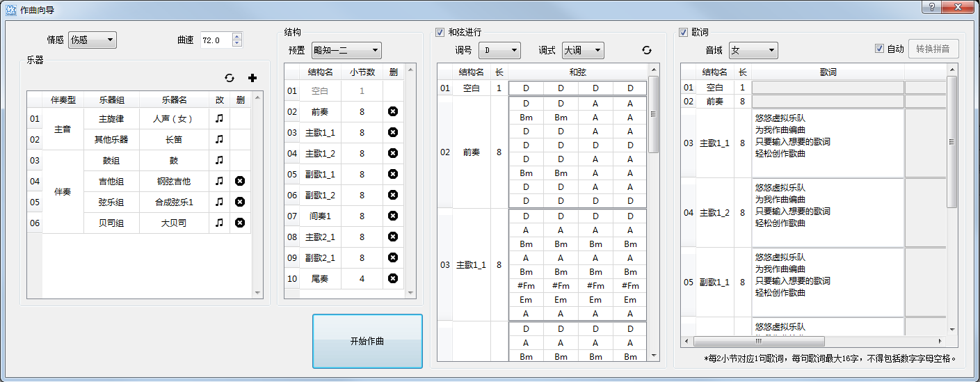Click the lyrics table horizontal scrollbar thumb
980x382 pixels.
pos(757,342)
